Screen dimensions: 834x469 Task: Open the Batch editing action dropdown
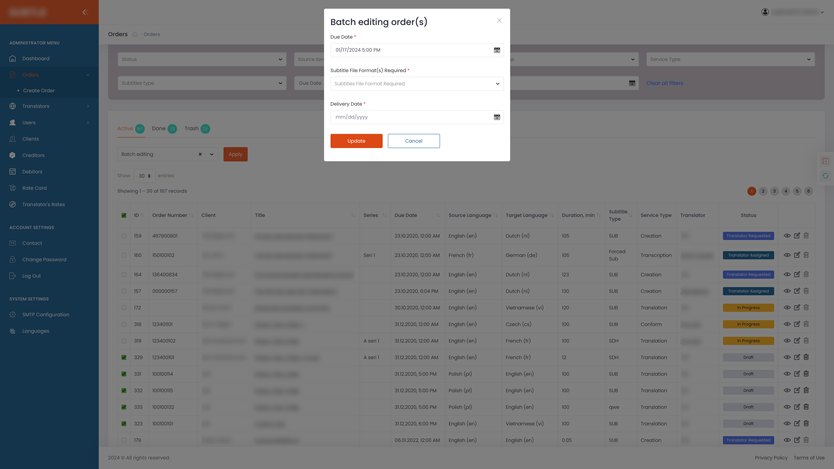tap(211, 154)
